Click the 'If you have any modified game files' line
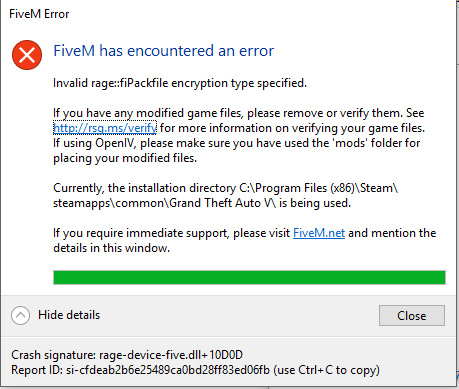 click(239, 113)
